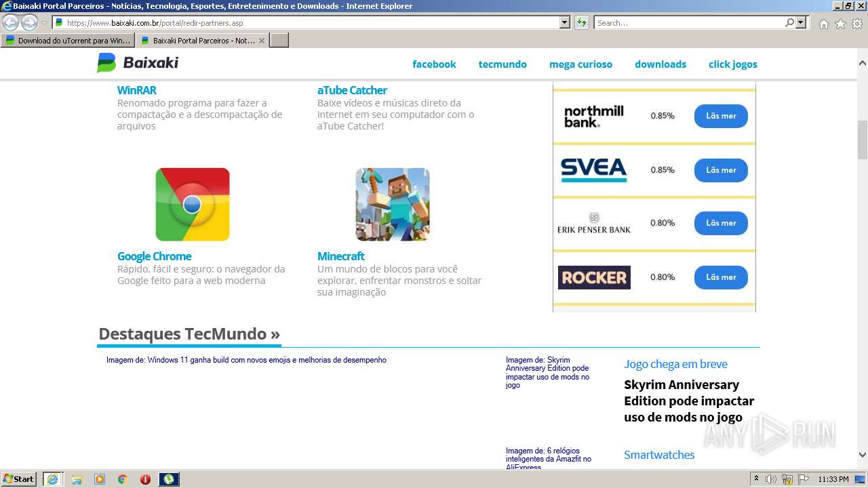Click Läs mer for SVEA
This screenshot has height=488, width=868.
coord(721,170)
